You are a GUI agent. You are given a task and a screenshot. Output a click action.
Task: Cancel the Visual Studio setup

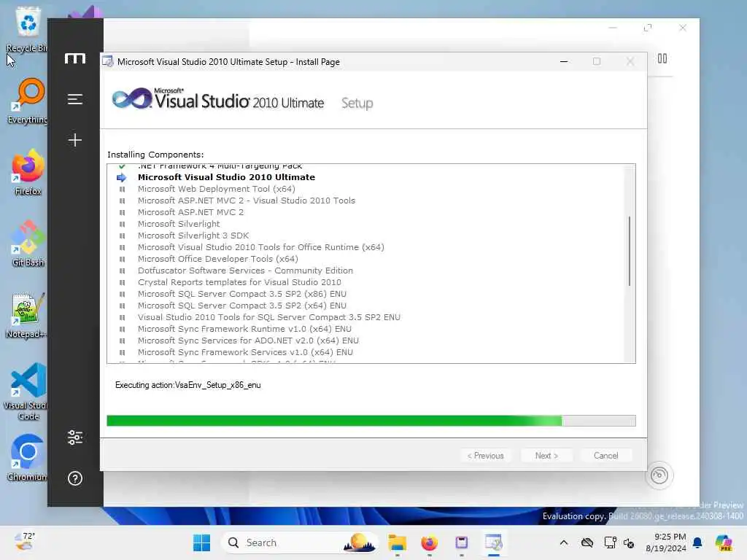(x=606, y=456)
